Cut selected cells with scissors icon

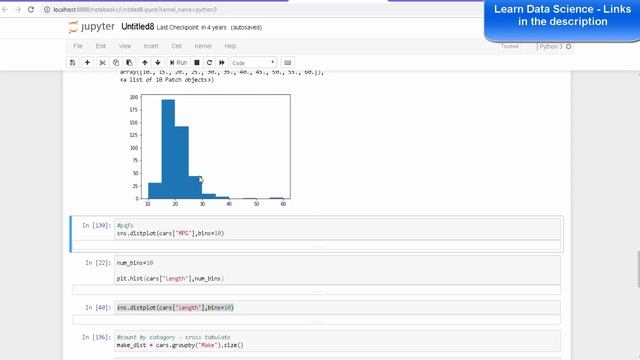point(102,62)
